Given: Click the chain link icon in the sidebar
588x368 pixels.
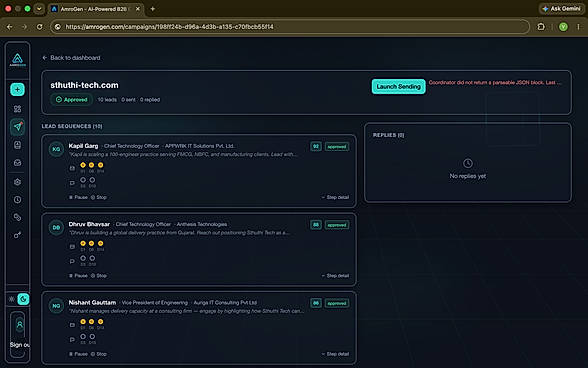Looking at the screenshot, I should 17,217.
